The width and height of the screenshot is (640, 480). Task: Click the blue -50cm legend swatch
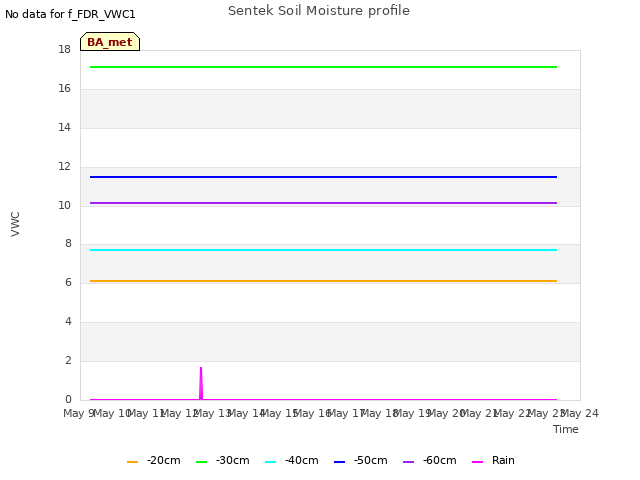click(x=340, y=462)
